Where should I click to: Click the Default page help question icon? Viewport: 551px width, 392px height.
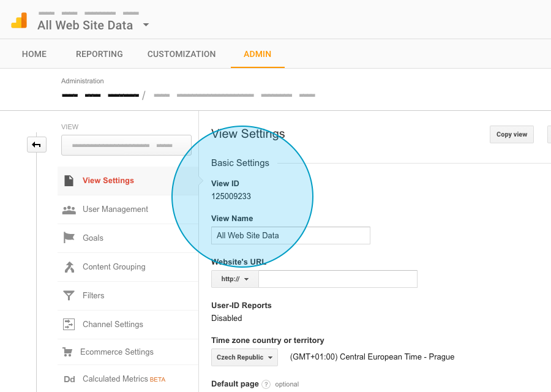click(x=266, y=384)
